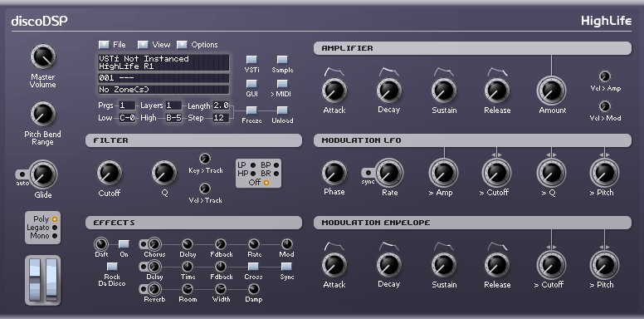The width and height of the screenshot is (644, 319).
Task: Click the Reverb Damp knob
Action: pos(254,289)
